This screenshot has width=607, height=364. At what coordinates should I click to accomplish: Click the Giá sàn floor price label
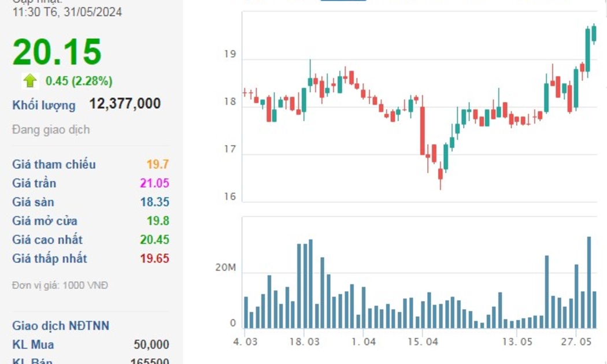click(x=34, y=202)
